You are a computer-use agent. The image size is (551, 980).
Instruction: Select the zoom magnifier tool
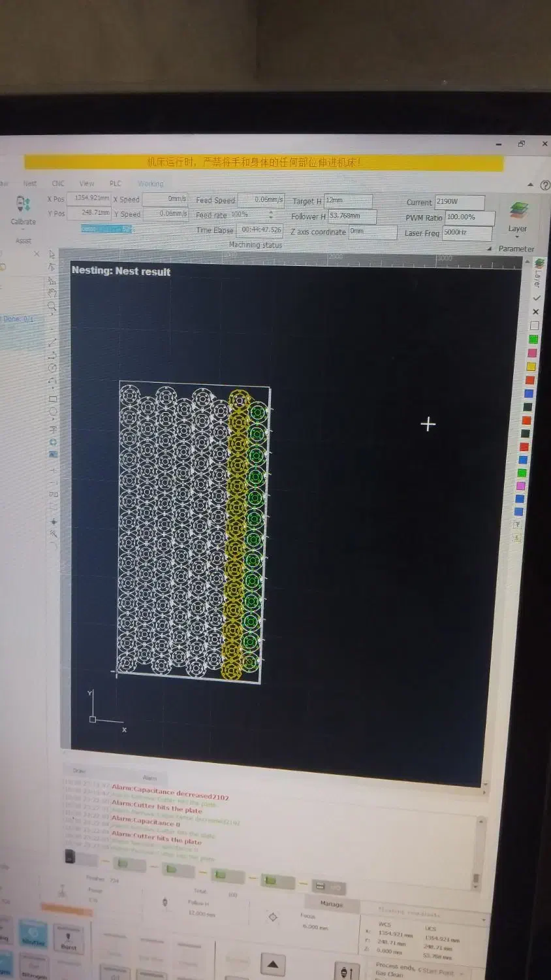coord(52,306)
